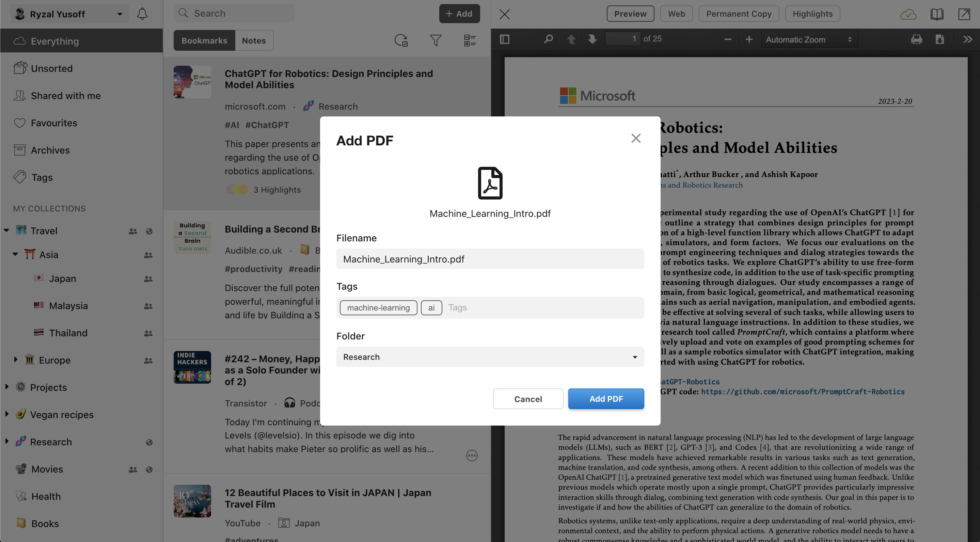The height and width of the screenshot is (542, 980).
Task: Zoom out of the PDF
Action: [728, 39]
